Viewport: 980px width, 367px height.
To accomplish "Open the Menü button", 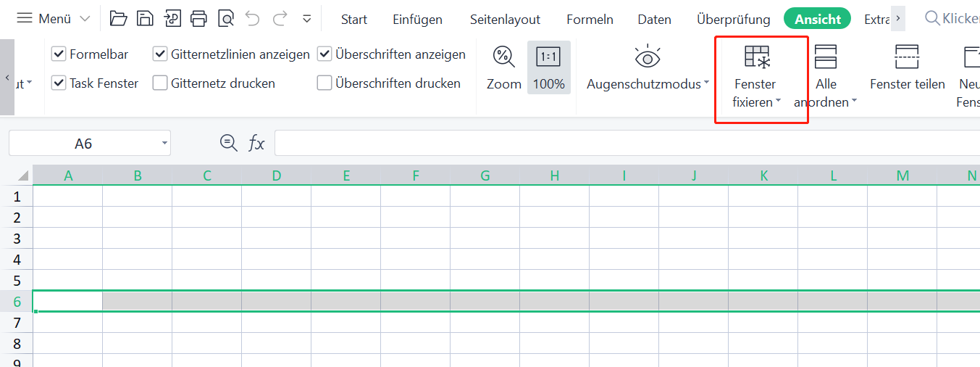I will point(54,19).
